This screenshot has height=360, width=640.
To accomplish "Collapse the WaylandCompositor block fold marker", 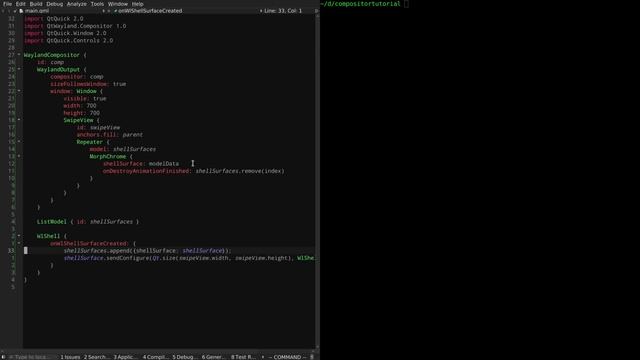I will coord(19,54).
